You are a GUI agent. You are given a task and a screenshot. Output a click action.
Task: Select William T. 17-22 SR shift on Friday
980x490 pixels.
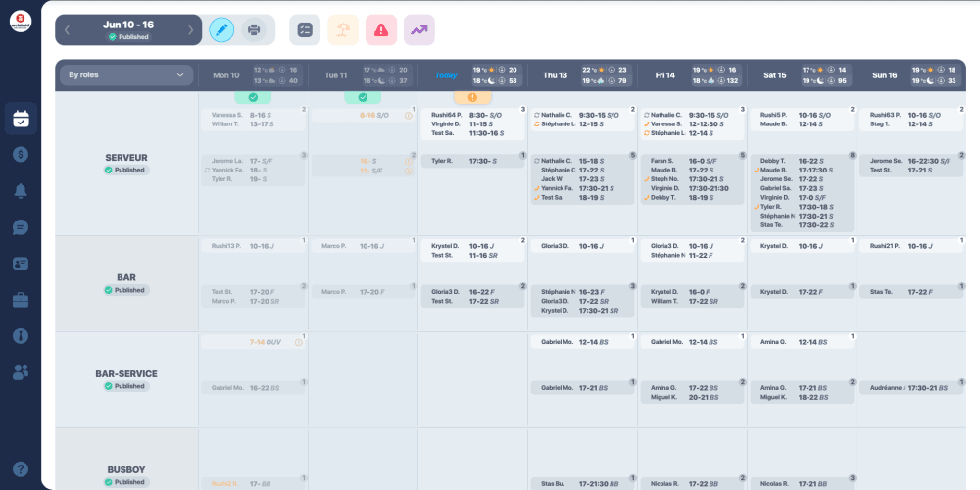pyautogui.click(x=692, y=301)
